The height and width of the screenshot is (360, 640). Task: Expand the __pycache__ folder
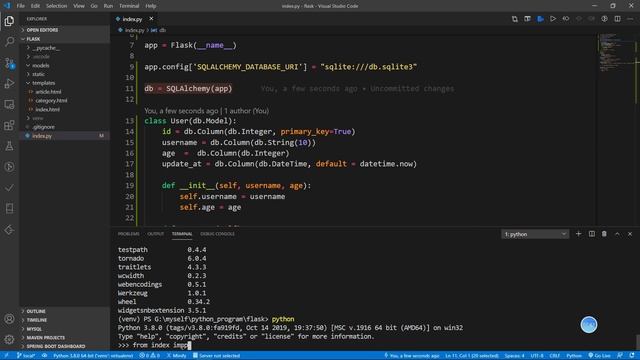point(64,48)
